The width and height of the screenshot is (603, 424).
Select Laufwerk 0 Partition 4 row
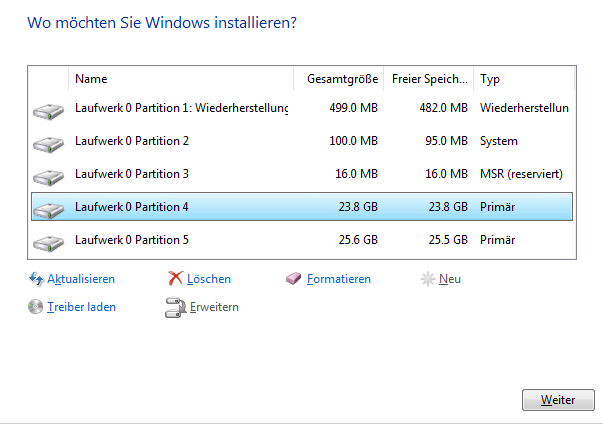[132, 207]
